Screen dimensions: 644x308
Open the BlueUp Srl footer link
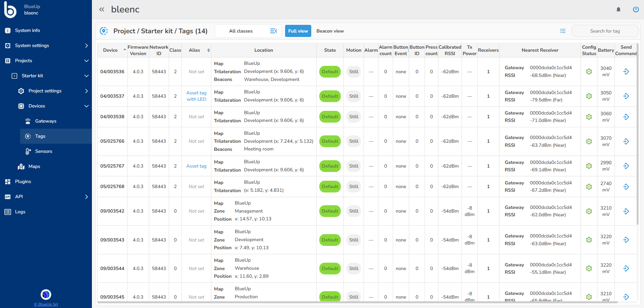point(46,304)
